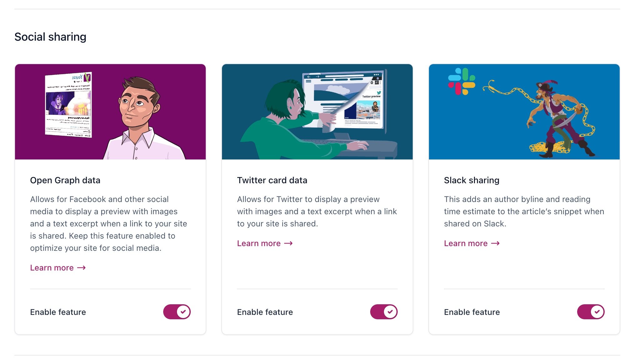This screenshot has height=364, width=635.
Task: Click the Twitter bird icon in the card illustration
Action: [379, 93]
